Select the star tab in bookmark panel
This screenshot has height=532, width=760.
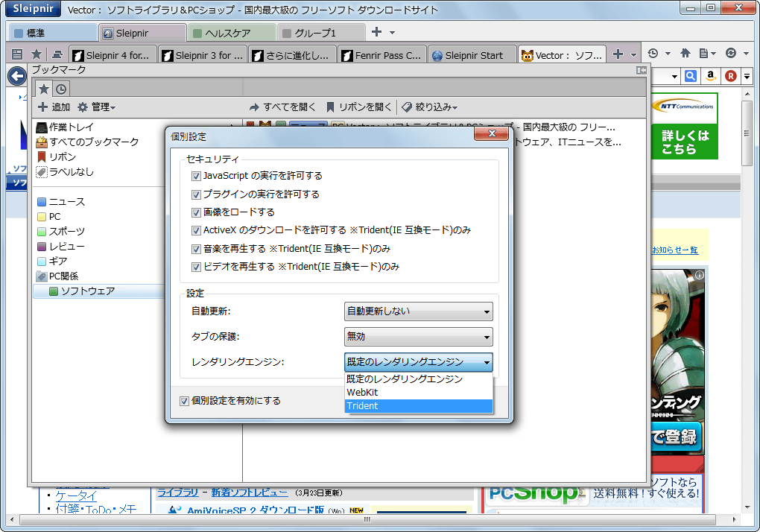(44, 89)
